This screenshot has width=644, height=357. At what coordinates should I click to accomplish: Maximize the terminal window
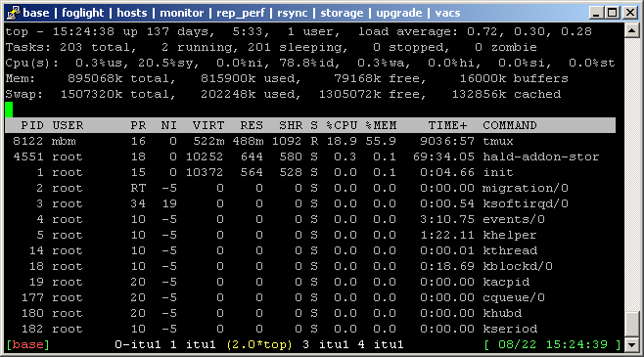[612, 13]
